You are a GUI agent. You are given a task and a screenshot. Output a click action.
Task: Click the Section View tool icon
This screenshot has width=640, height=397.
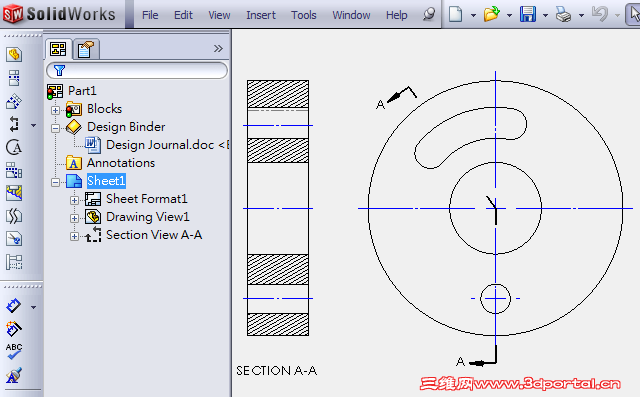(x=14, y=124)
